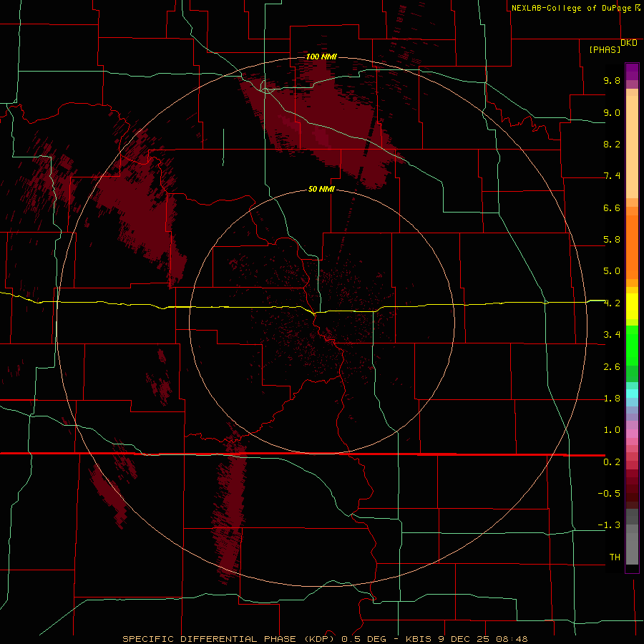This screenshot has width=644, height=644.
Task: Pick the bright green band of the color bar
Action: click(632, 345)
